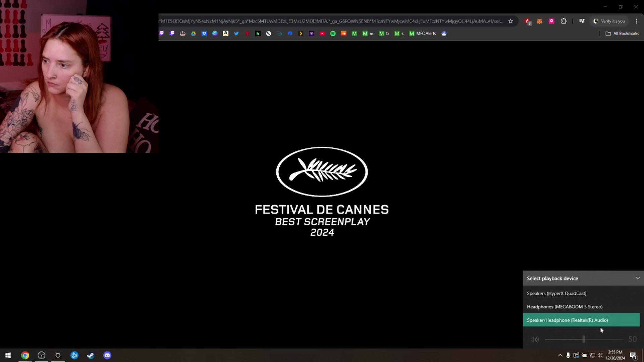The image size is (644, 362).
Task: Open the red extension with badge 2
Action: pos(528,21)
